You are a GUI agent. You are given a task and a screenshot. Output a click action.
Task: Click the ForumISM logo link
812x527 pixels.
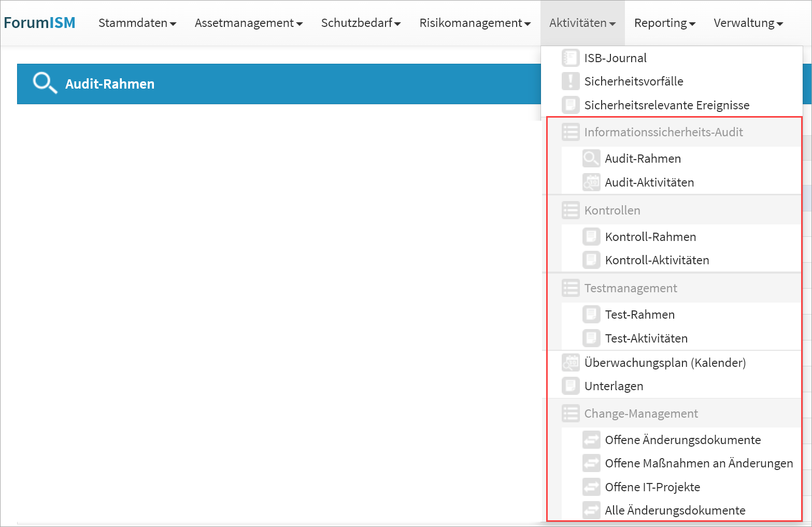(x=40, y=23)
